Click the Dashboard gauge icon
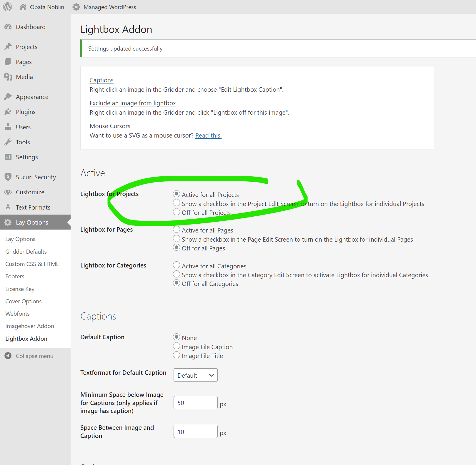The height and width of the screenshot is (465, 476). coord(8,27)
